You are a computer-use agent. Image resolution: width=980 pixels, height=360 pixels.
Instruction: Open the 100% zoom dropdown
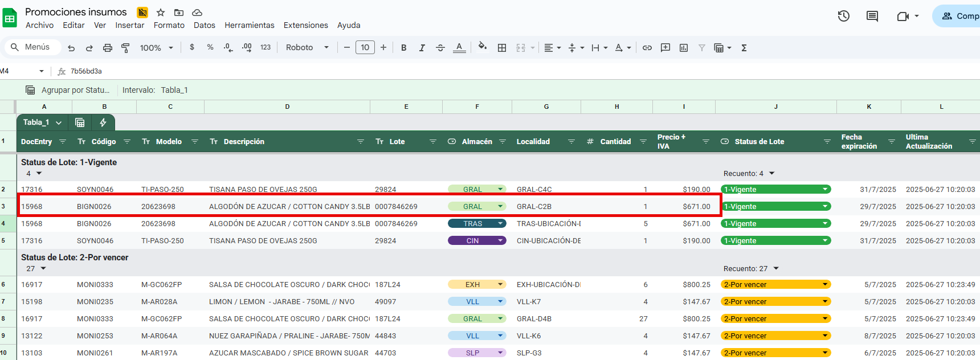click(156, 48)
